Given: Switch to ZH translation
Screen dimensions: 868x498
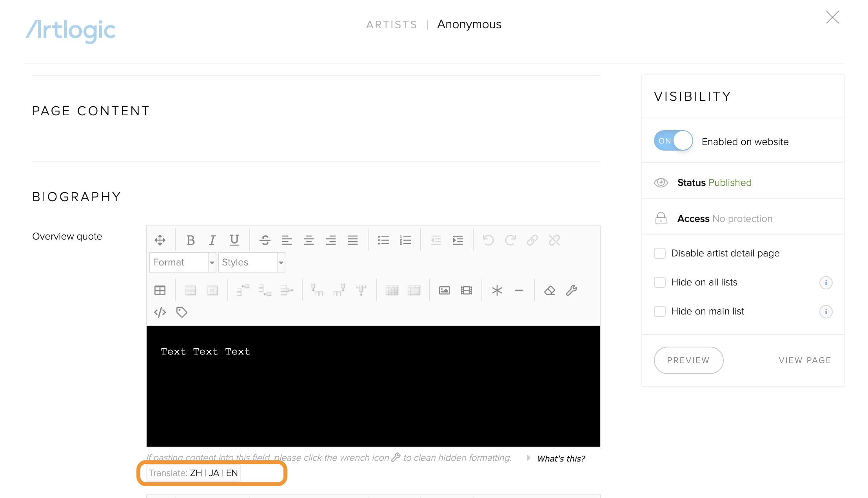Looking at the screenshot, I should point(196,473).
